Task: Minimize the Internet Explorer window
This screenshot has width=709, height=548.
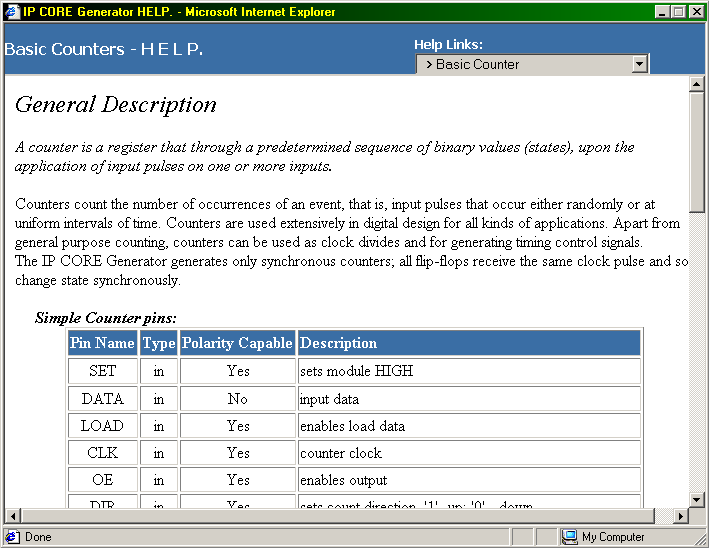Action: (662, 12)
